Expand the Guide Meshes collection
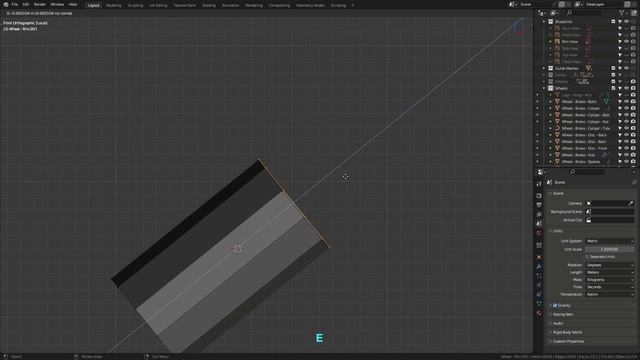This screenshot has width=640, height=360. (544, 68)
